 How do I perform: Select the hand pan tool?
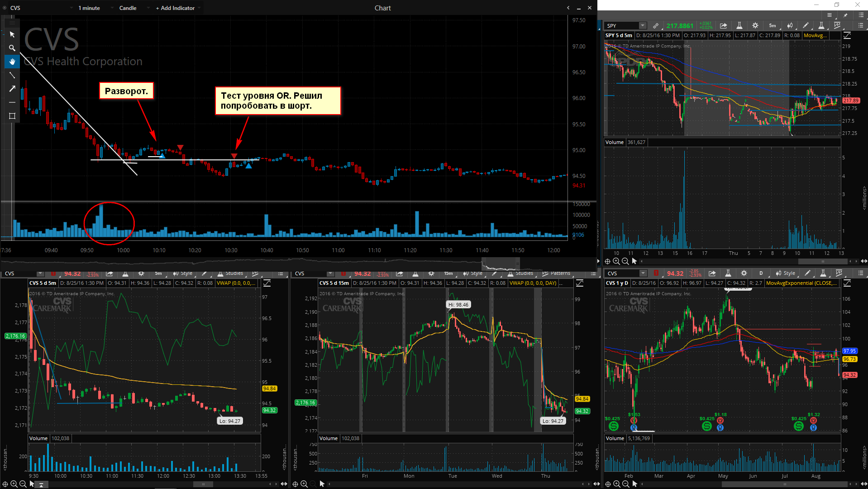12,62
